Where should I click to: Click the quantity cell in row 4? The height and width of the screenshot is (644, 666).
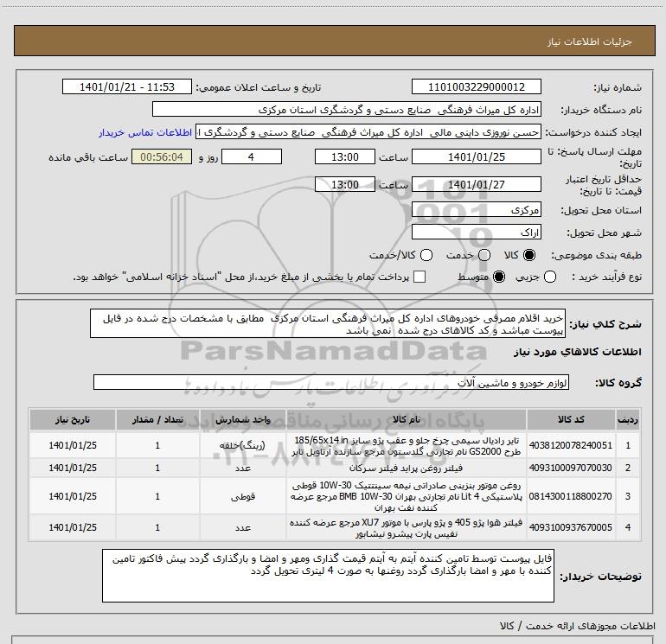click(x=157, y=527)
